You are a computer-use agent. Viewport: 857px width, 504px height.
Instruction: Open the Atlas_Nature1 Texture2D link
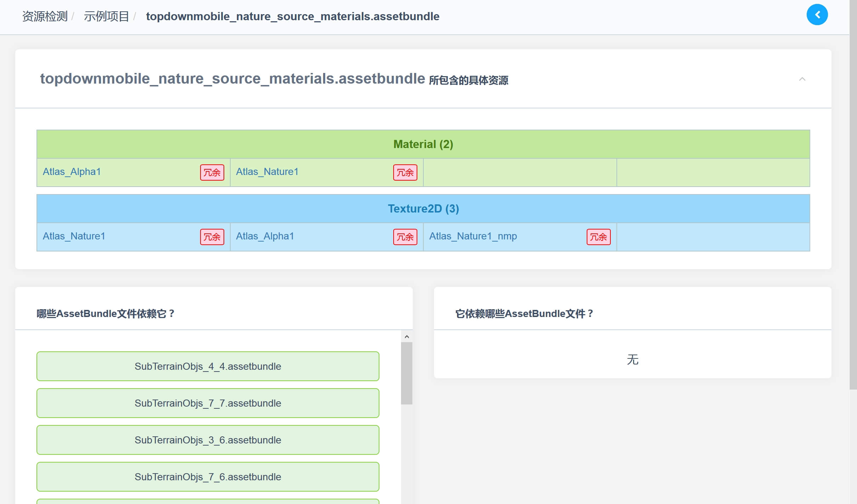coord(74,236)
